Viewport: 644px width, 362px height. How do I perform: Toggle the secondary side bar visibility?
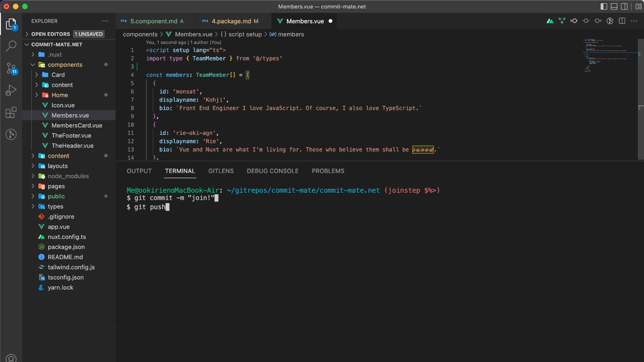(x=624, y=6)
